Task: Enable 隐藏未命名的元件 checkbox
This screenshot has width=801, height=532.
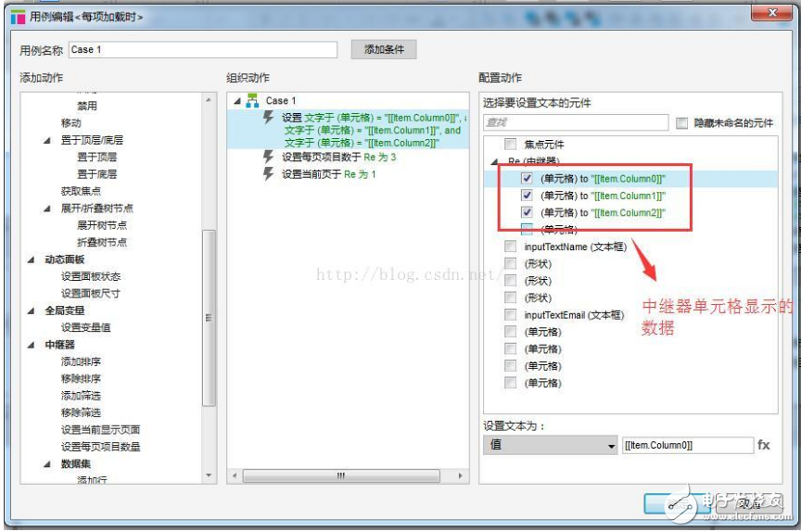Action: click(x=682, y=122)
